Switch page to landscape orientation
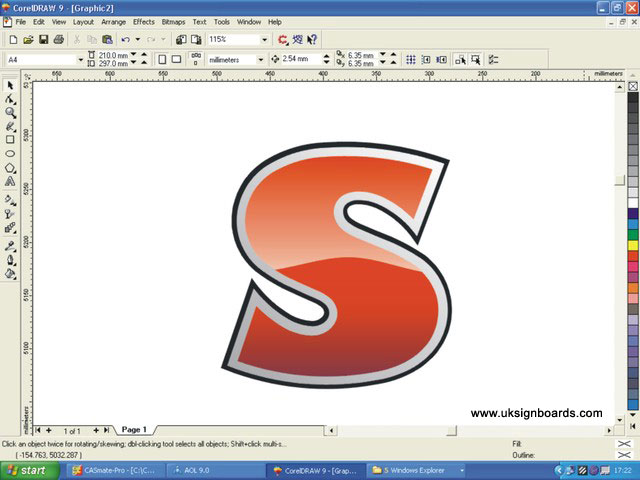The image size is (640, 480). coord(176,59)
